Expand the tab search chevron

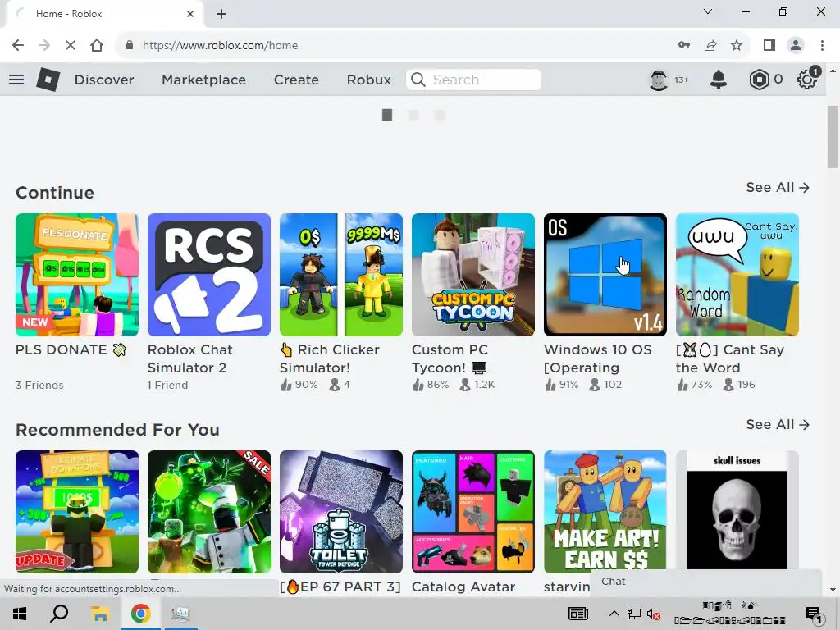coord(708,11)
